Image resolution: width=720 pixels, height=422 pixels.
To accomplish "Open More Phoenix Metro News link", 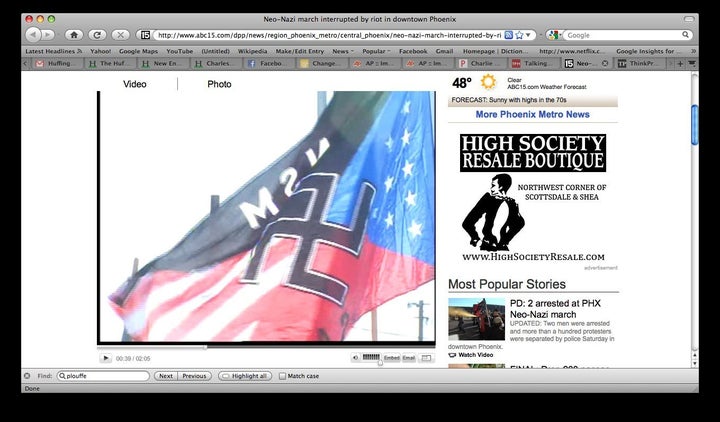I will point(533,114).
